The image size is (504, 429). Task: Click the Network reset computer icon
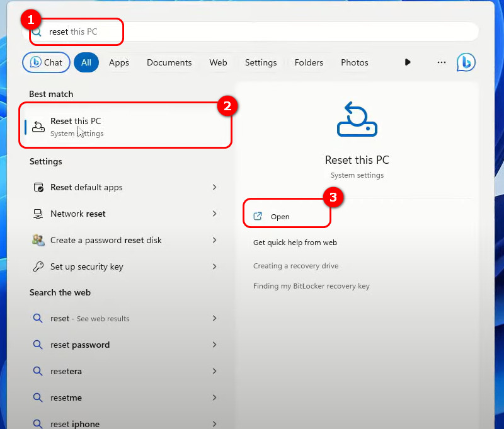tap(38, 214)
